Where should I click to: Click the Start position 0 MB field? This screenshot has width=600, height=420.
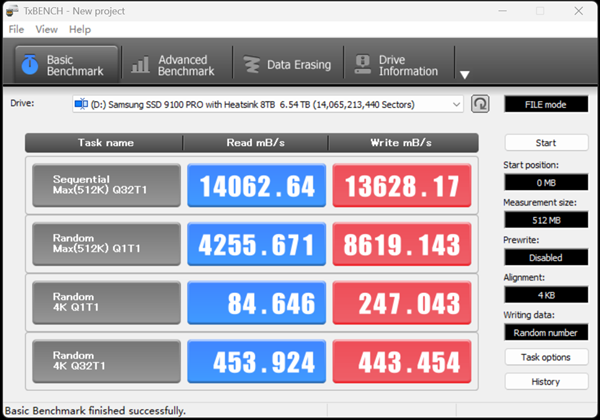[x=546, y=183]
